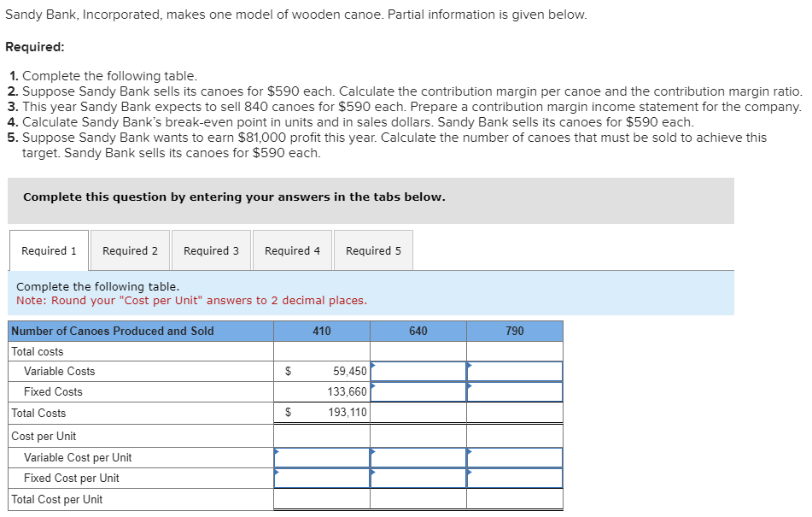812x517 pixels.
Task: Select Total Cost per Unit cell for 790
Action: (515, 499)
